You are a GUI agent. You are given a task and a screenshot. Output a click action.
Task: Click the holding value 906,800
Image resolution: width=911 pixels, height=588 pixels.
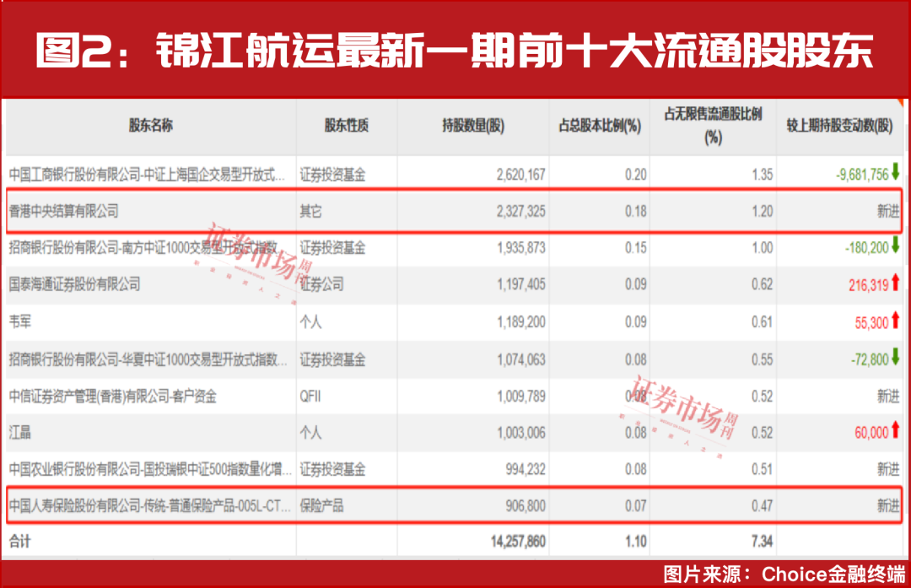click(x=526, y=505)
